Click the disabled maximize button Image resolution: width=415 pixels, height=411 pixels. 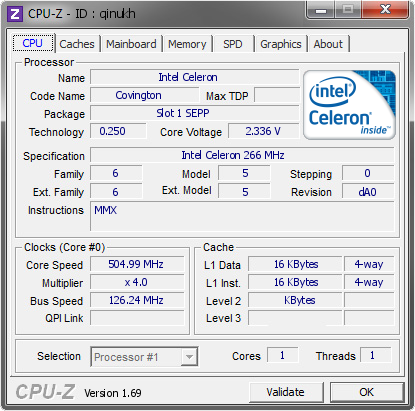(348, 10)
